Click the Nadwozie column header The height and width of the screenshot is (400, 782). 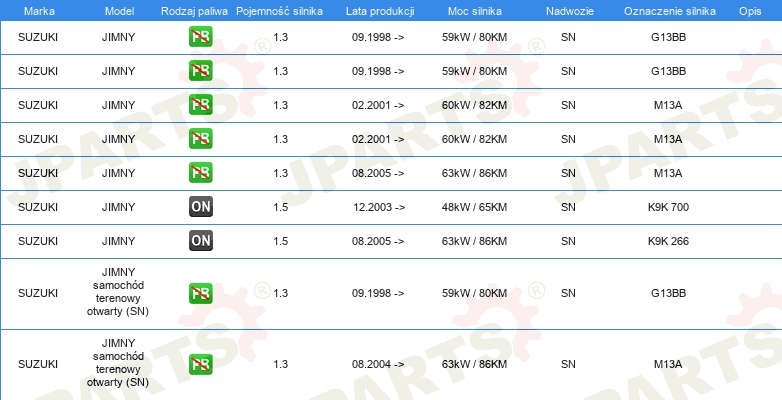[x=570, y=11]
